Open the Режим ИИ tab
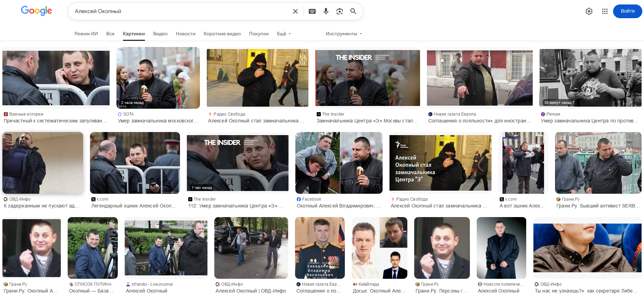The width and height of the screenshot is (644, 298). point(86,34)
